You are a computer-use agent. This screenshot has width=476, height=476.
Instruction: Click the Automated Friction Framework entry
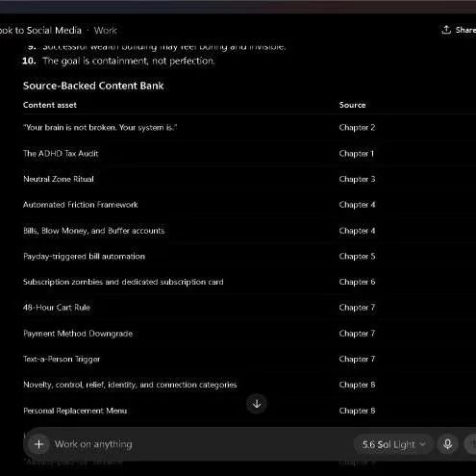pos(81,205)
